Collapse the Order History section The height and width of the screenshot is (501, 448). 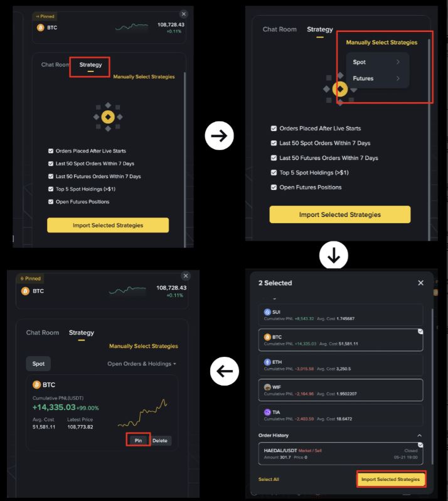pos(420,435)
